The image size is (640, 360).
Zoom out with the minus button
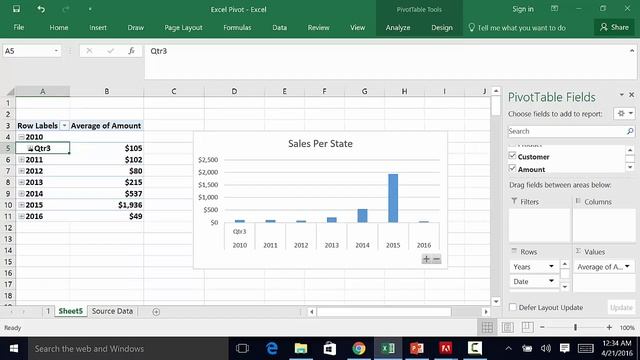[x=542, y=327]
